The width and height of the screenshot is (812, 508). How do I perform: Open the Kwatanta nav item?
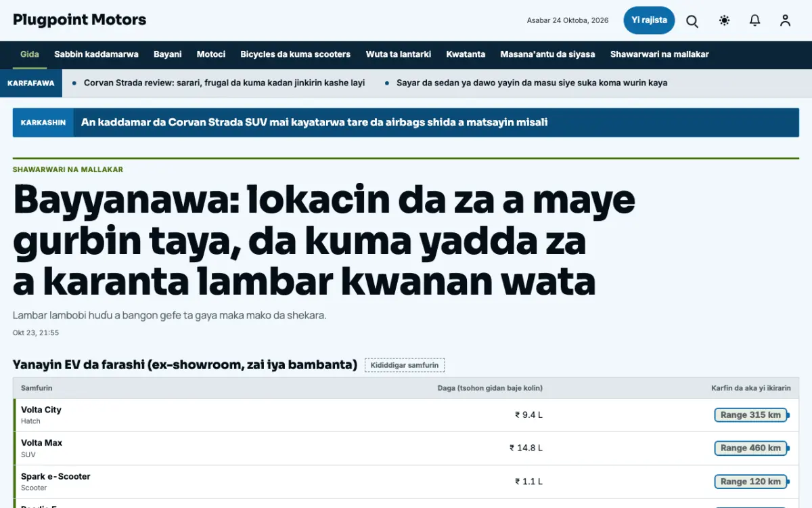pyautogui.click(x=466, y=54)
